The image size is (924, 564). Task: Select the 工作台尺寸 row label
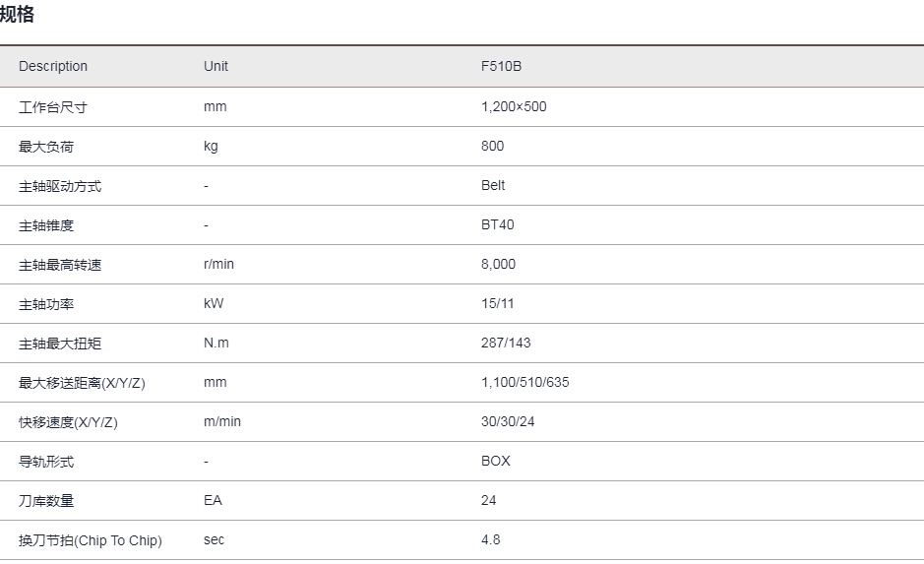coord(53,107)
